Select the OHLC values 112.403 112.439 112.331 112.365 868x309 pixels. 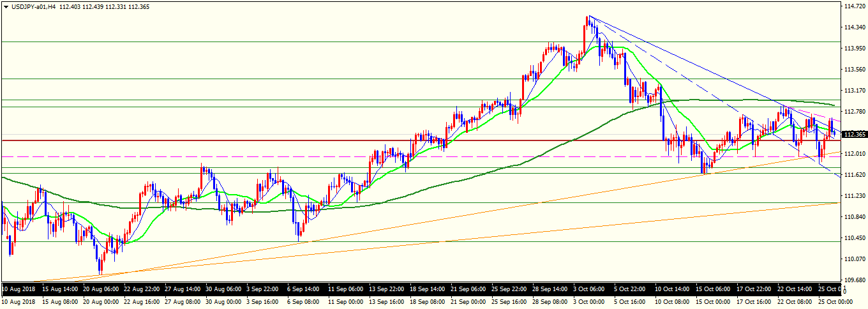[104, 6]
